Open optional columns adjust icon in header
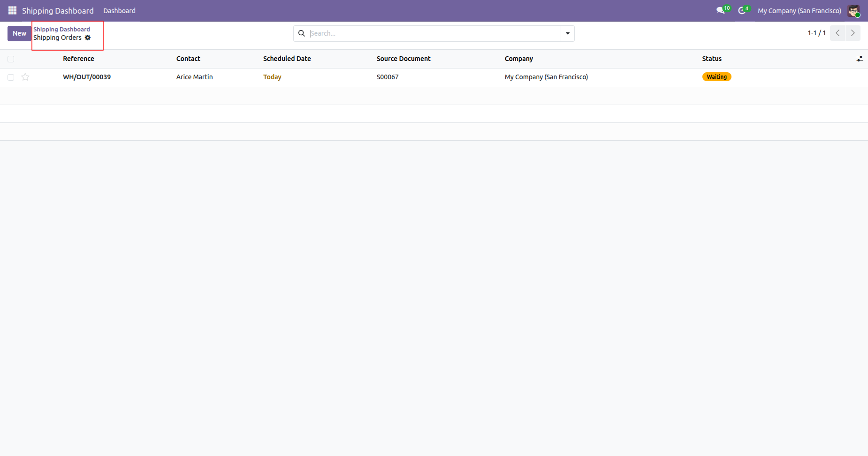The height and width of the screenshot is (456, 868). coord(860,59)
